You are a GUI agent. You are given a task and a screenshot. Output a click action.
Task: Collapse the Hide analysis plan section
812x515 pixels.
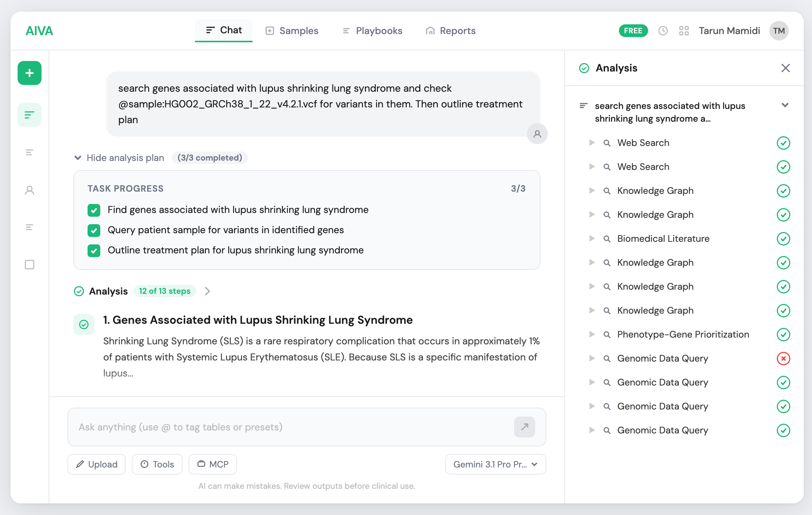point(120,158)
